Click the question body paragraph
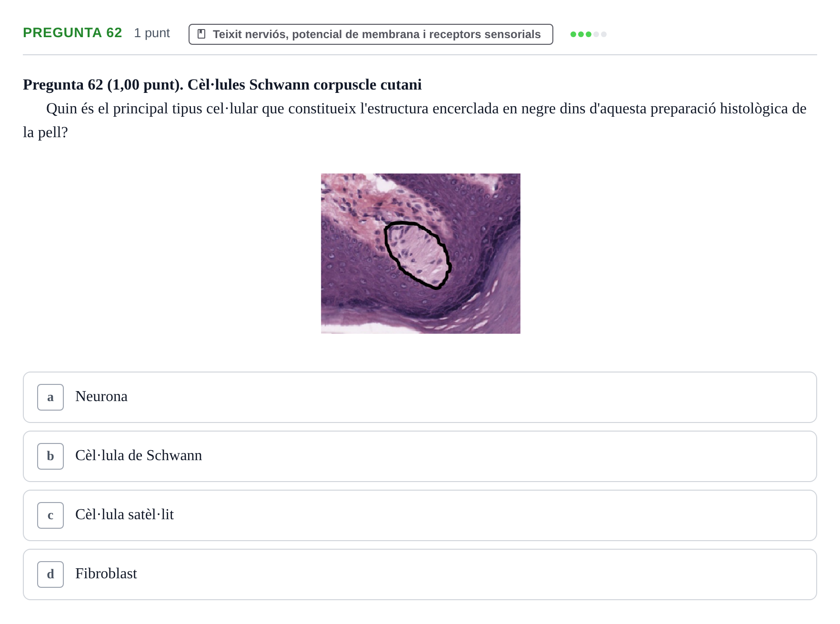The height and width of the screenshot is (624, 840). pos(415,121)
